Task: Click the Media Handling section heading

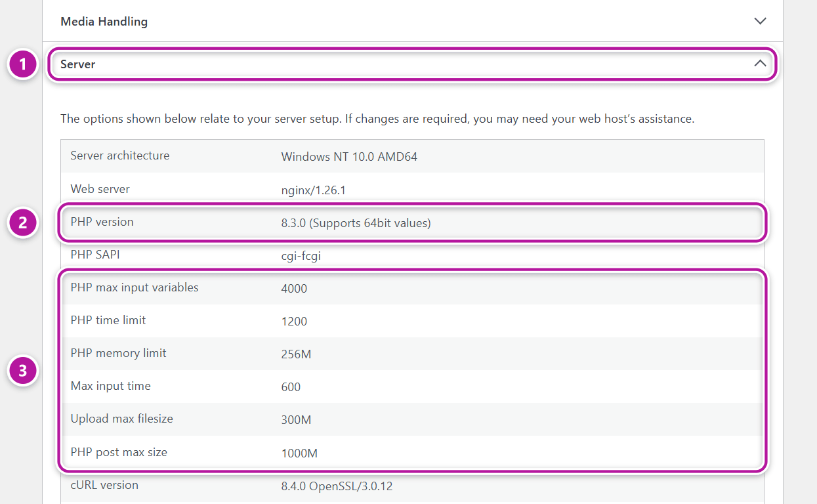Action: coord(104,22)
